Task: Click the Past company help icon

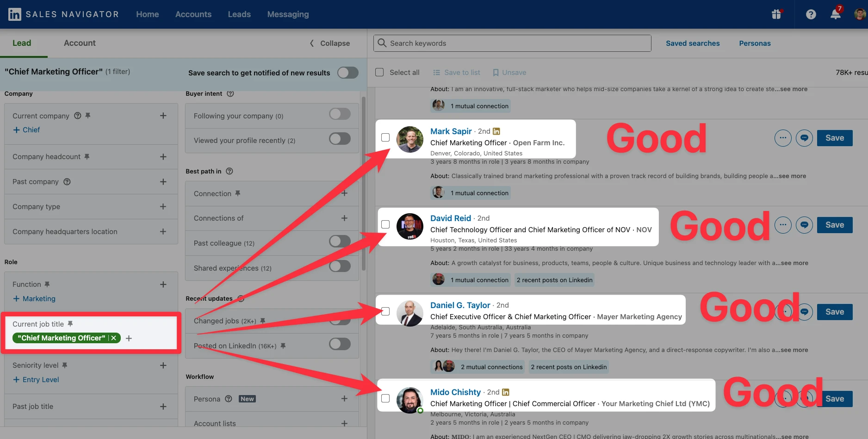Action: coord(67,182)
